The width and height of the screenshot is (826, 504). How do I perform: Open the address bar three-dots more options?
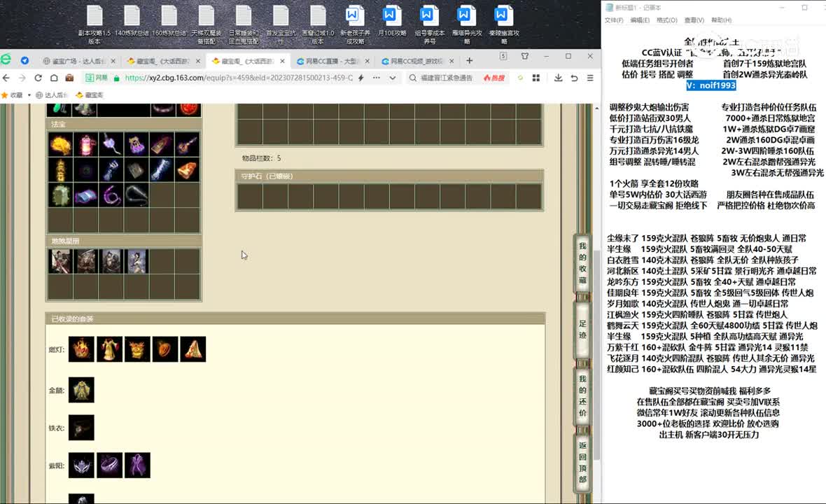click(x=376, y=78)
